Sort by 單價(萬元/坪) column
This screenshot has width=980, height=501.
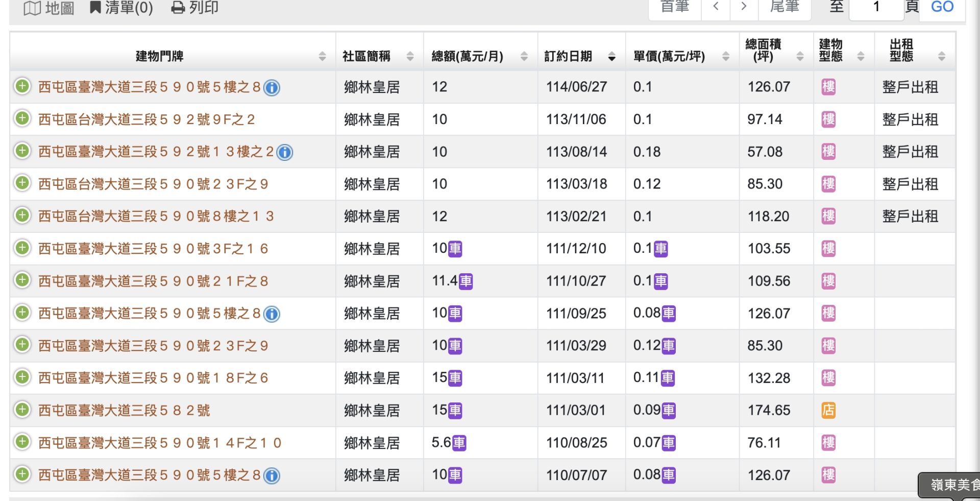click(x=725, y=56)
